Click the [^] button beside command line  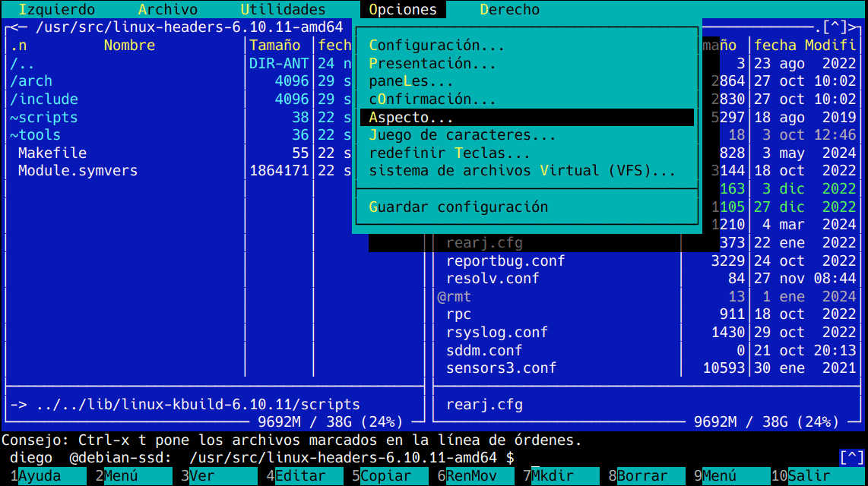pos(851,458)
